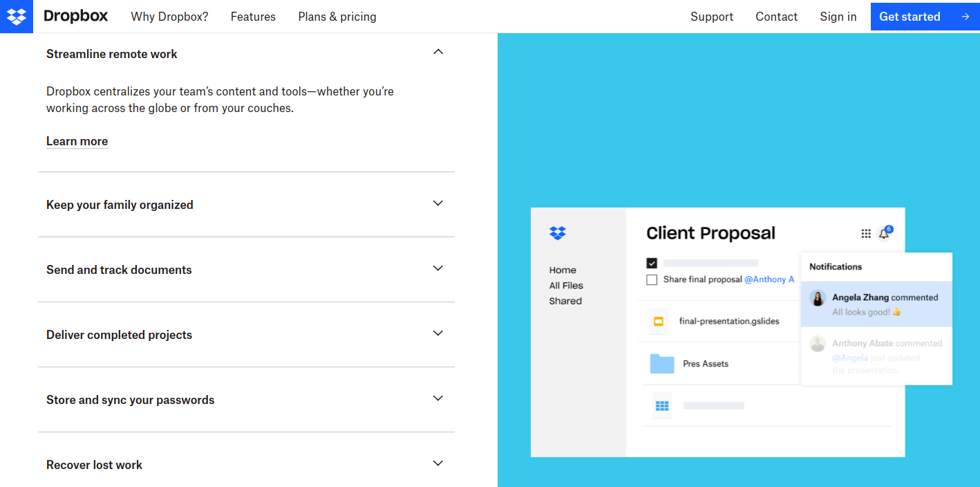Click the Streamline remote work heading
Viewport: 980px width, 487px height.
[112, 54]
